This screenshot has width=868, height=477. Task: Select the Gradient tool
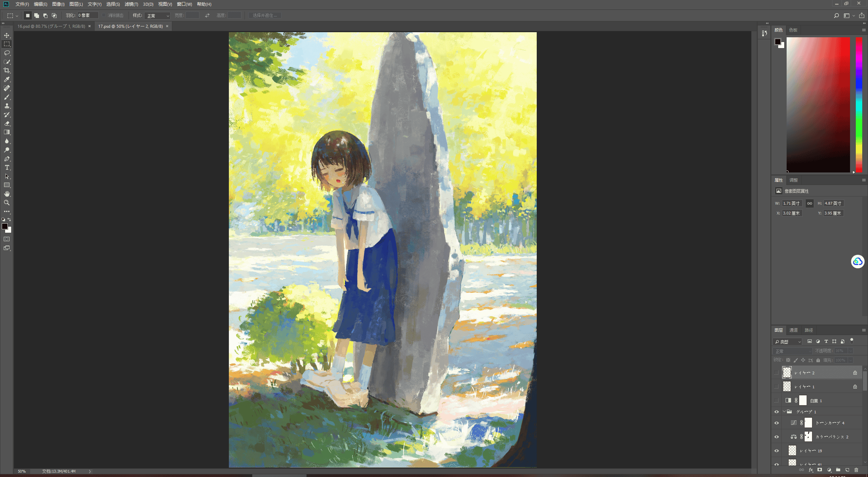(x=7, y=132)
